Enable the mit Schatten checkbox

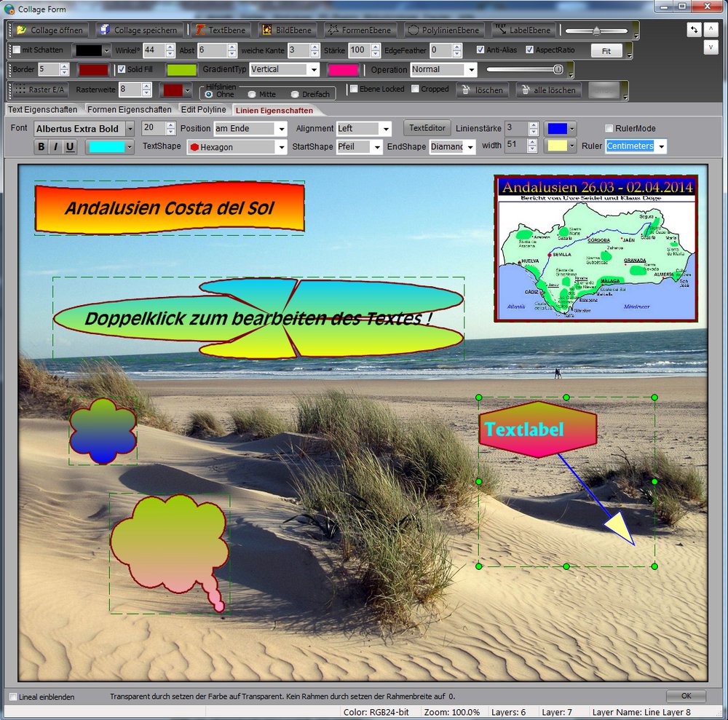[17, 50]
